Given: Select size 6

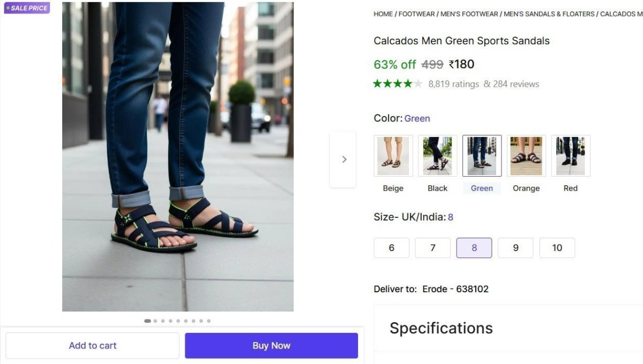Looking at the screenshot, I should [x=392, y=248].
